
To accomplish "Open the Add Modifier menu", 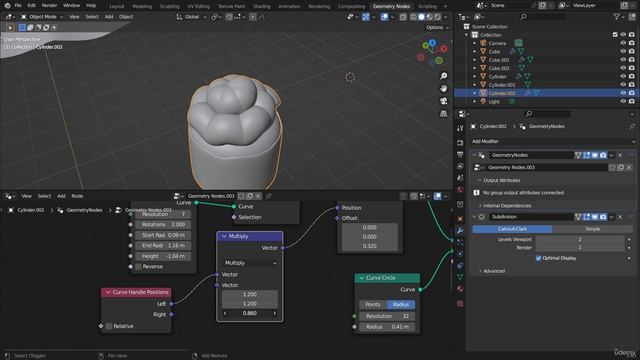I will (553, 141).
